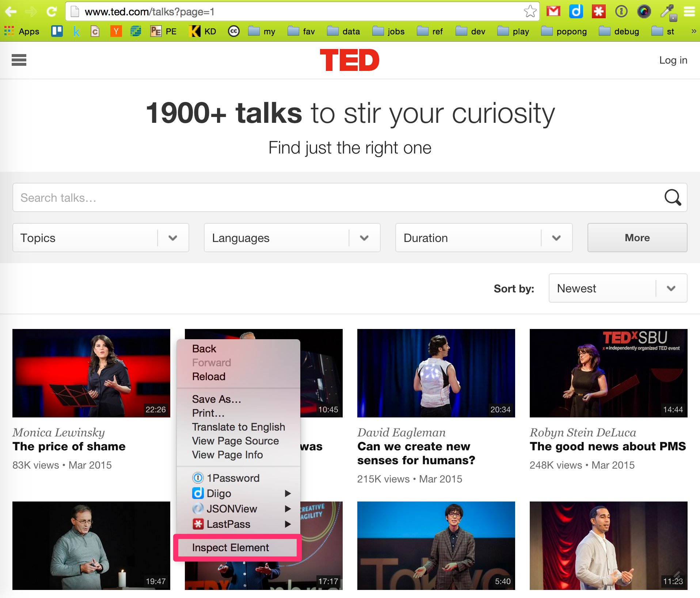Click the browser reload icon
700x598 pixels.
point(52,12)
